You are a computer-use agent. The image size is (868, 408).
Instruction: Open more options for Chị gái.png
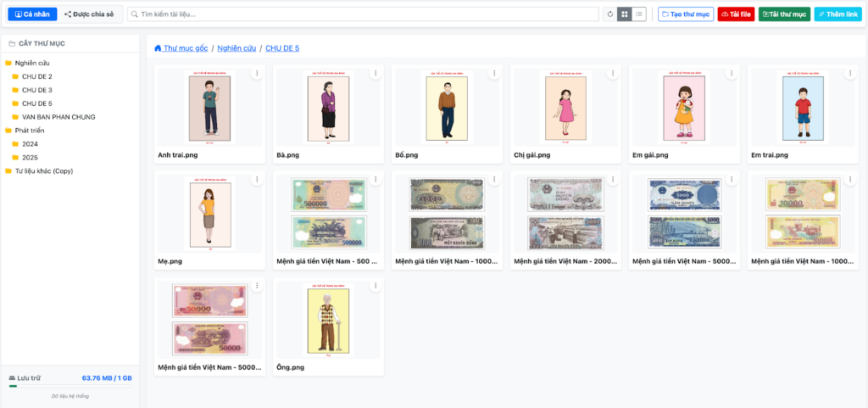point(612,74)
